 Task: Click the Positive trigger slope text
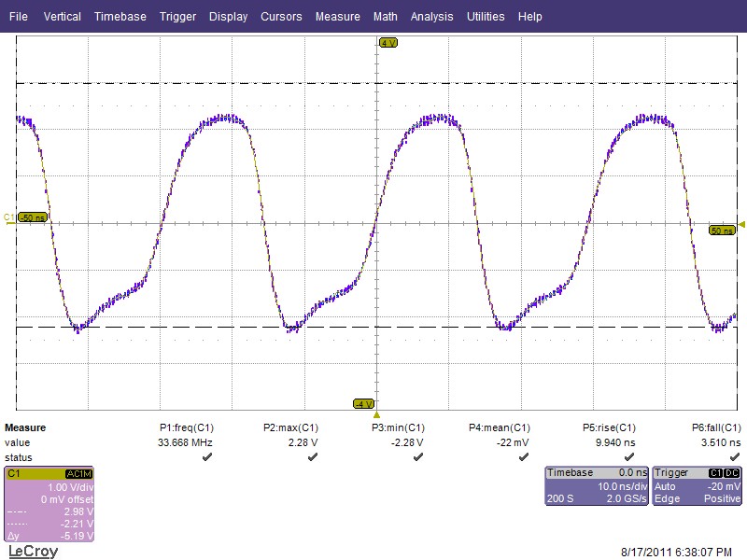[722, 498]
